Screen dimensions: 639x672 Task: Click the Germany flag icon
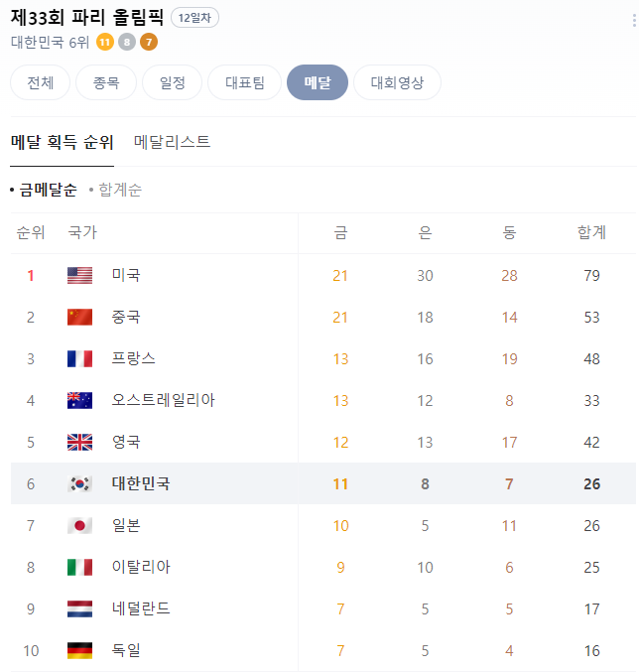tap(79, 650)
